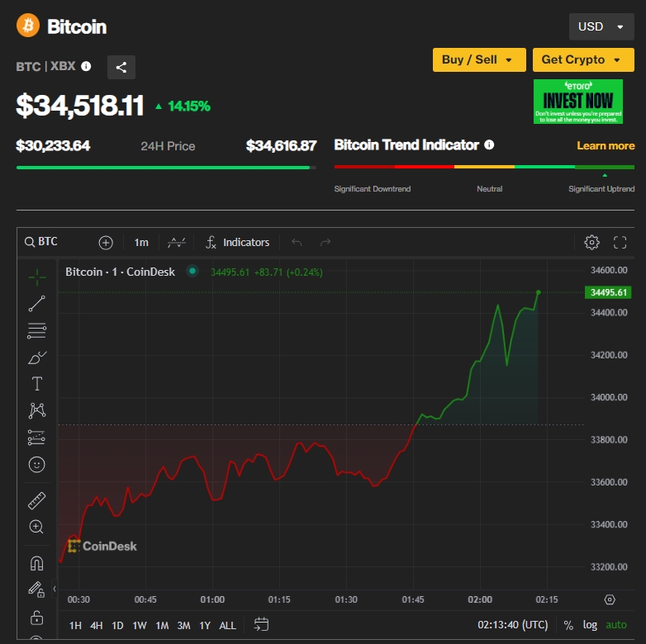Open the Bitcoin Trend Indicator info icon
Screen dimensions: 646x644
pyautogui.click(x=489, y=145)
